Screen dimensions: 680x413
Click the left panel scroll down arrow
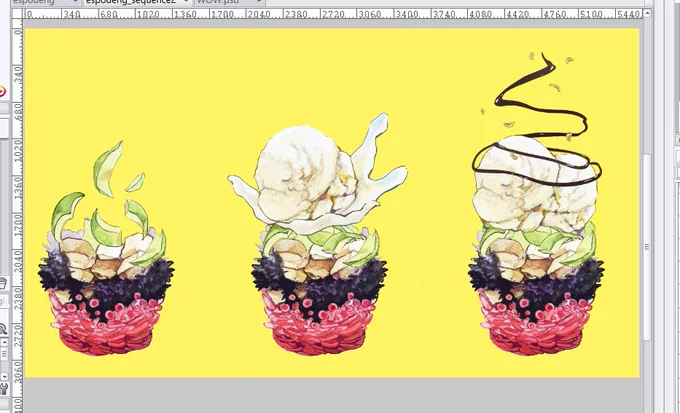tap(4, 376)
